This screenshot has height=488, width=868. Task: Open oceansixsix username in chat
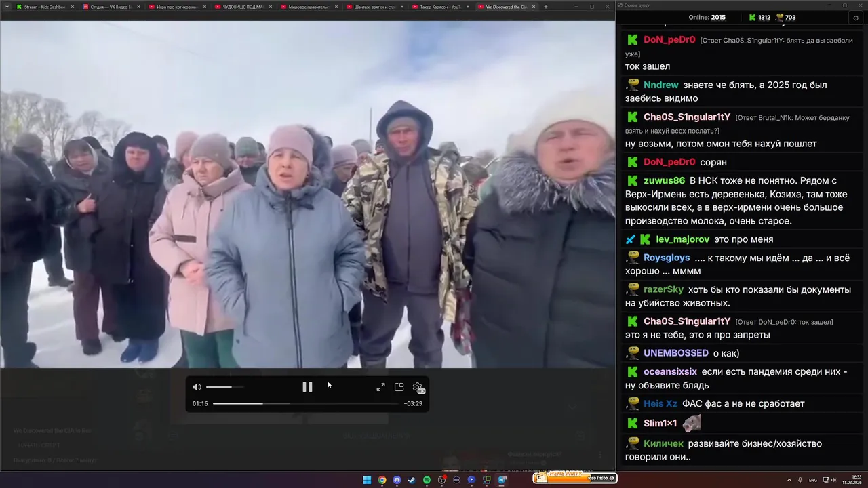coord(670,371)
